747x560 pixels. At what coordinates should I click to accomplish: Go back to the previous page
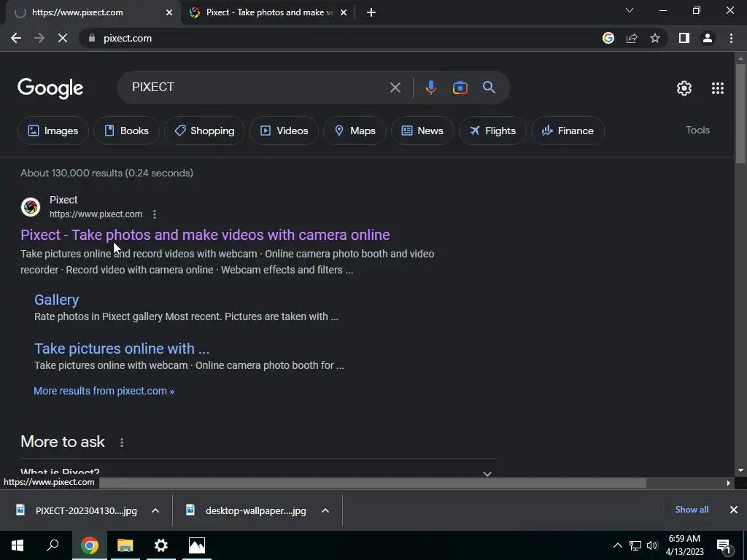[16, 38]
